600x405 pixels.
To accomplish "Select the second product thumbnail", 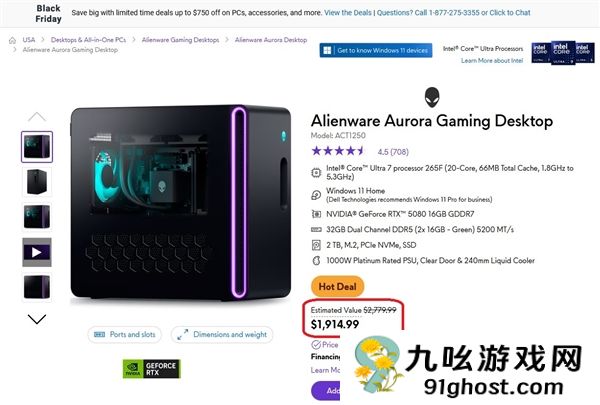I will (37, 182).
